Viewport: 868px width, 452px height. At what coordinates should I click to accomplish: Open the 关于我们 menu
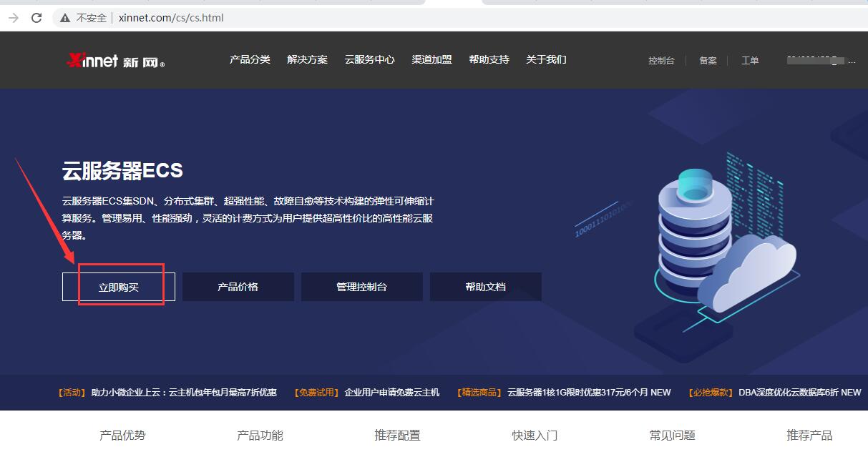point(546,59)
